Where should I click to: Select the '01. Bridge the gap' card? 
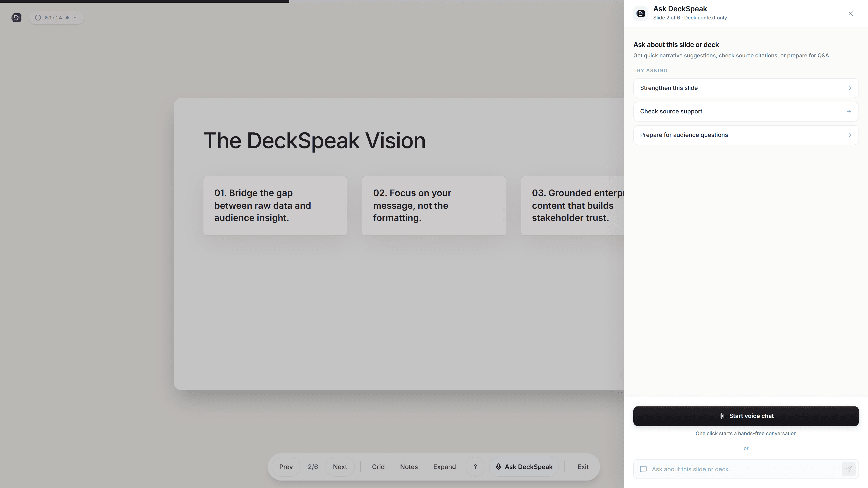coord(275,206)
